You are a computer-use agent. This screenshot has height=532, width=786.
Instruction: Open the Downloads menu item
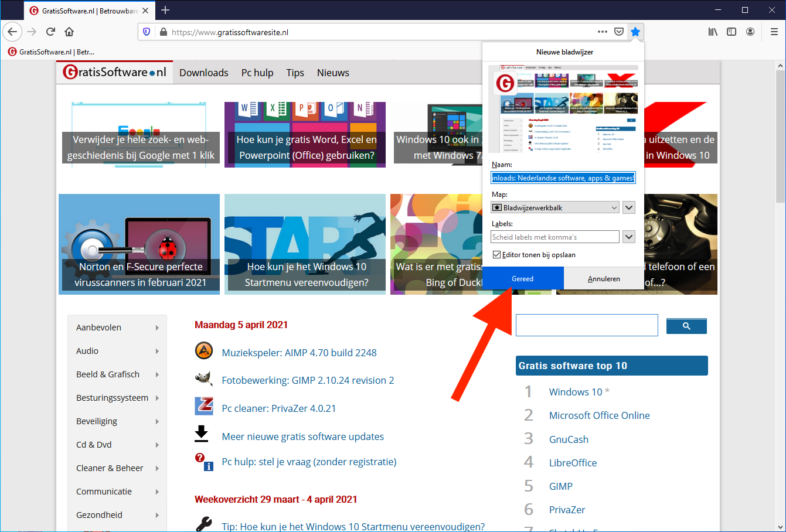pos(204,73)
